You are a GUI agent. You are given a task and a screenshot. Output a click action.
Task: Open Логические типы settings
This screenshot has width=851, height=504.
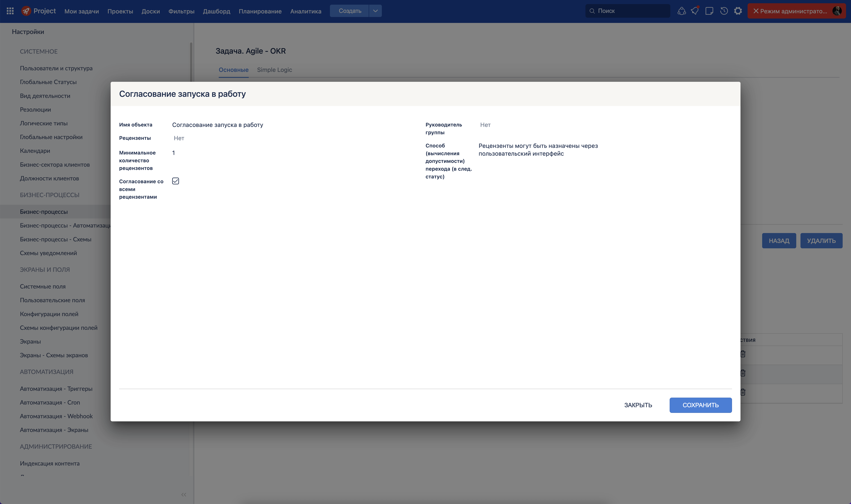click(44, 123)
